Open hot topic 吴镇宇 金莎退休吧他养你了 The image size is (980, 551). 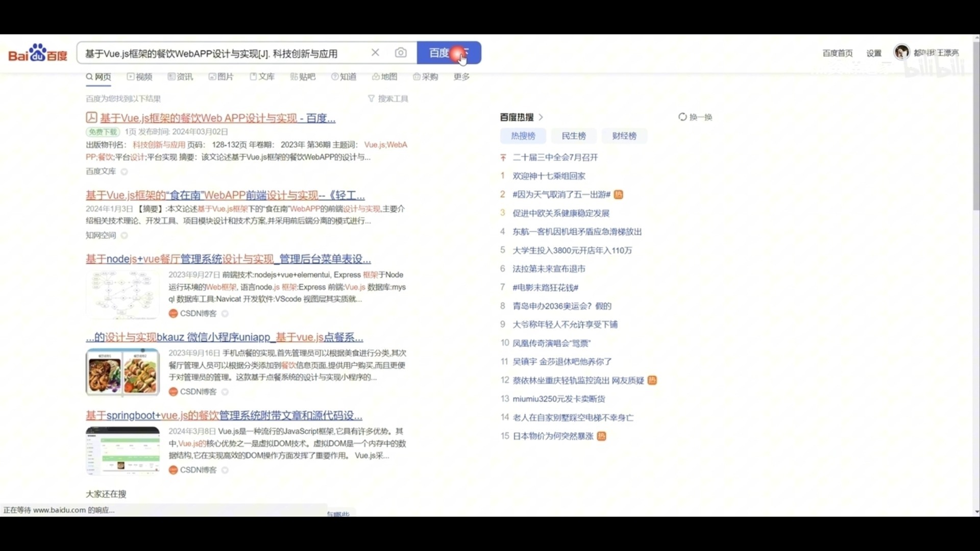click(x=562, y=362)
